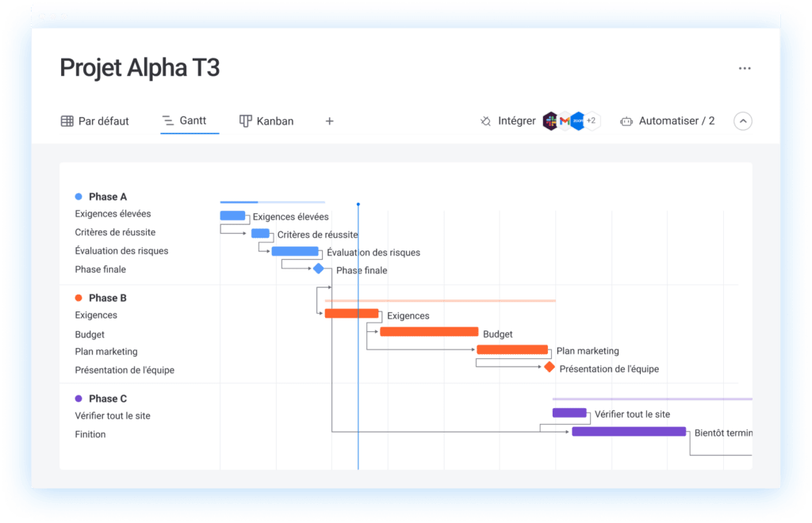The width and height of the screenshot is (812, 523).
Task: Select the Phase C group heading
Action: (x=108, y=399)
